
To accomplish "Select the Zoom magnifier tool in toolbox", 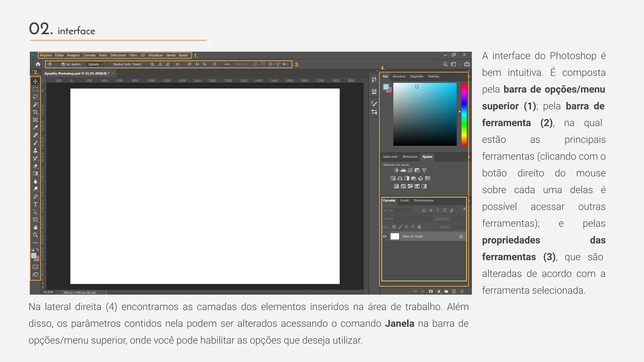I will pyautogui.click(x=36, y=235).
